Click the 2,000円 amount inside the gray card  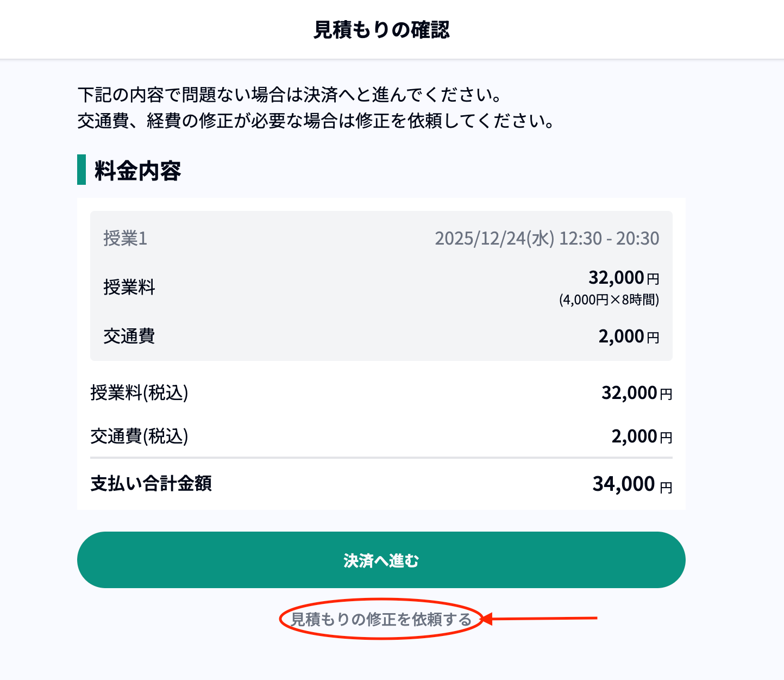click(629, 336)
